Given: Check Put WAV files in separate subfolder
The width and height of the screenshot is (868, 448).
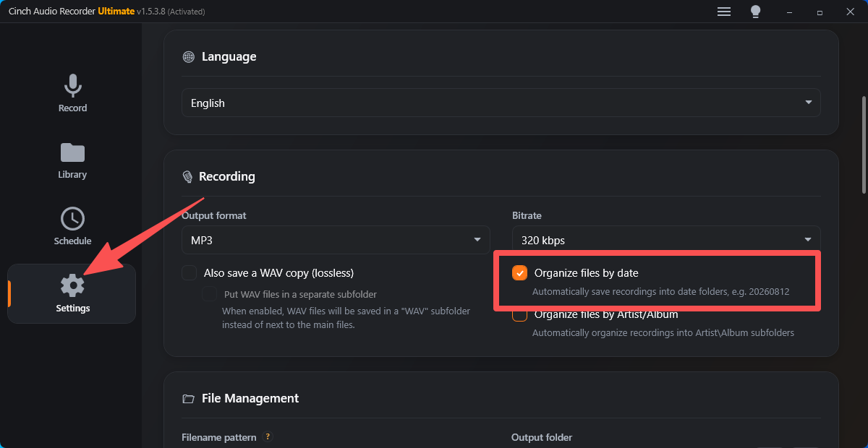Looking at the screenshot, I should tap(209, 294).
